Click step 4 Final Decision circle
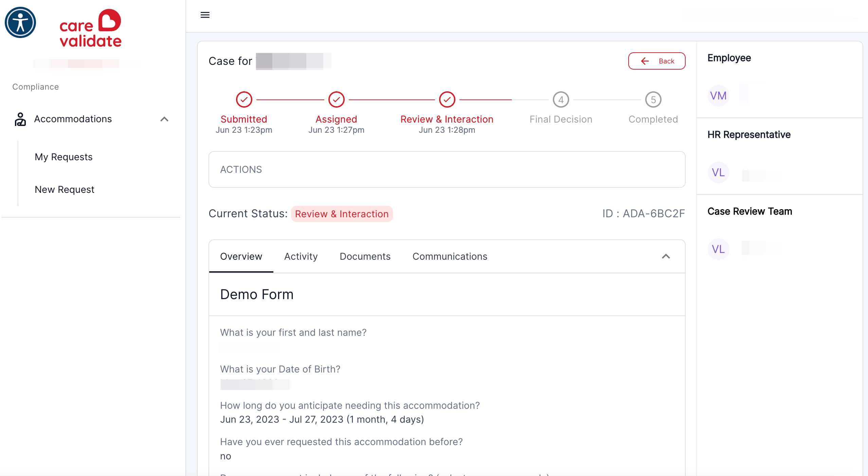 click(x=561, y=100)
